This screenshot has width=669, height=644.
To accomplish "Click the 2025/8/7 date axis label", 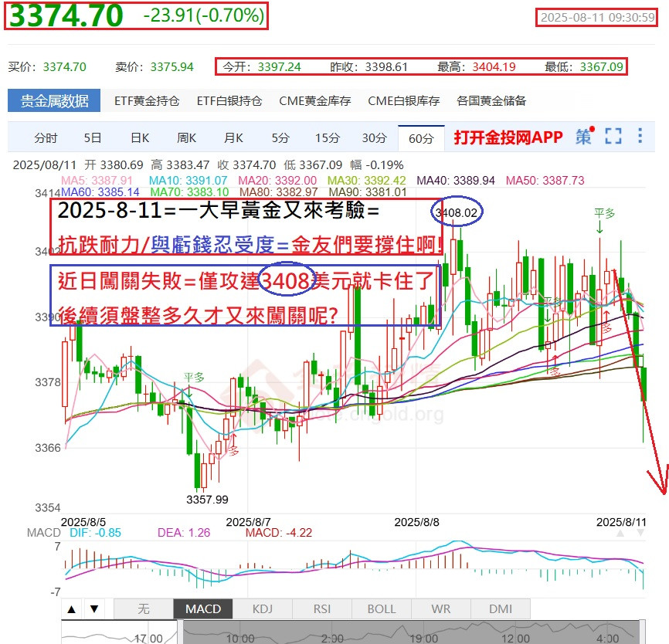I will pyautogui.click(x=248, y=522).
